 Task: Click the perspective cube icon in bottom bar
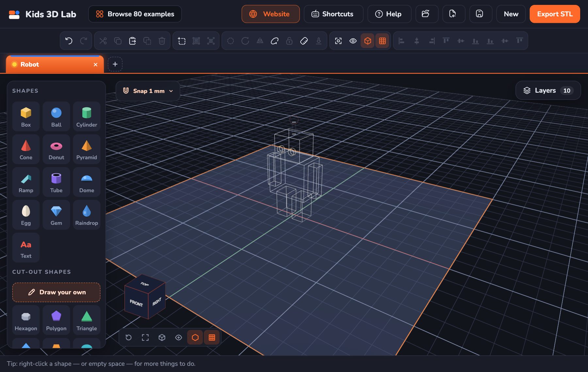(x=162, y=337)
